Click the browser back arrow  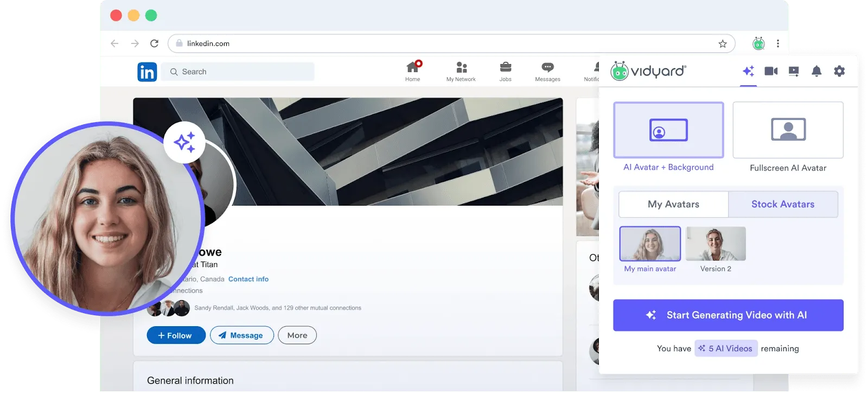pyautogui.click(x=114, y=43)
